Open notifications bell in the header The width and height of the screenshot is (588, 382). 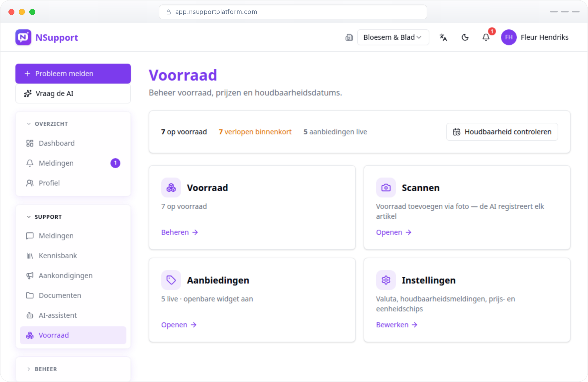click(486, 37)
